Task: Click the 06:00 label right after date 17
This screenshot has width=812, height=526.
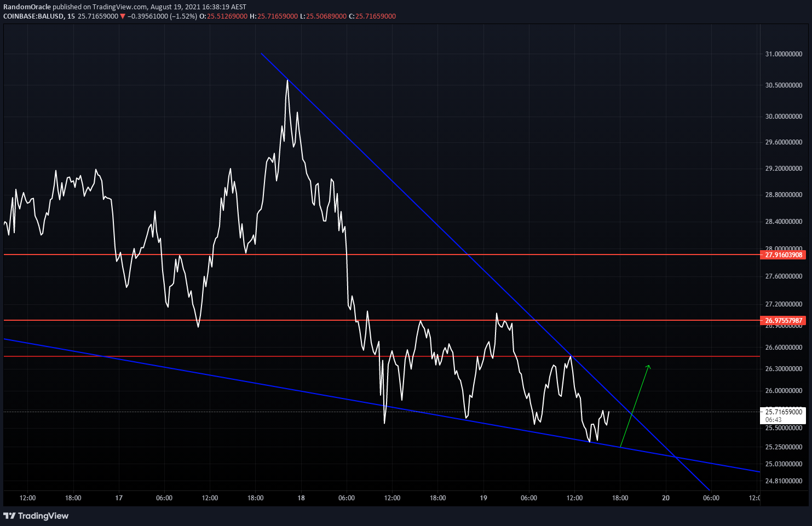Action: (164, 498)
